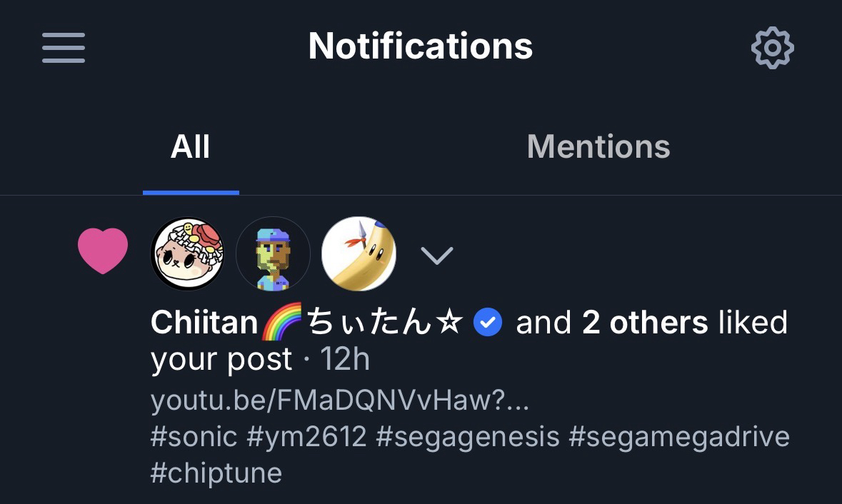Expand the list of likers chevron

pyautogui.click(x=437, y=255)
